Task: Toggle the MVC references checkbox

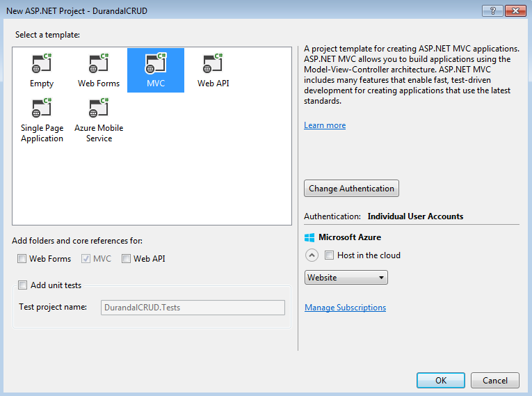Action: pyautogui.click(x=86, y=259)
